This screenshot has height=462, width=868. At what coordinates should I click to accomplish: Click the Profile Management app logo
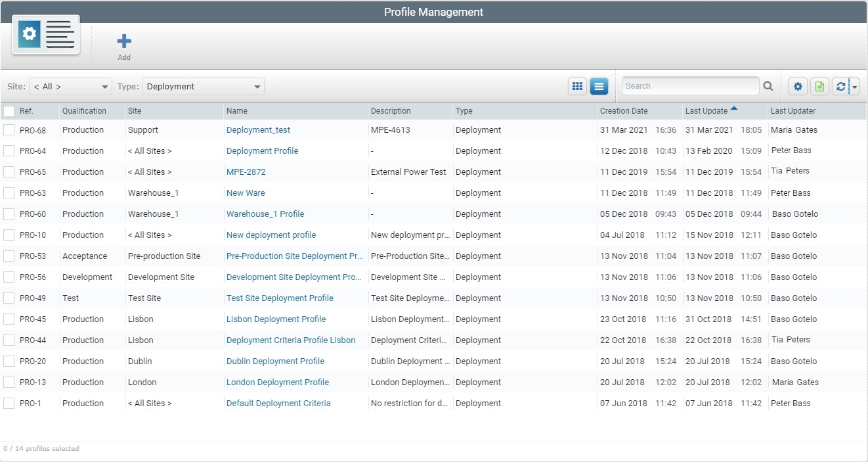[x=45, y=34]
